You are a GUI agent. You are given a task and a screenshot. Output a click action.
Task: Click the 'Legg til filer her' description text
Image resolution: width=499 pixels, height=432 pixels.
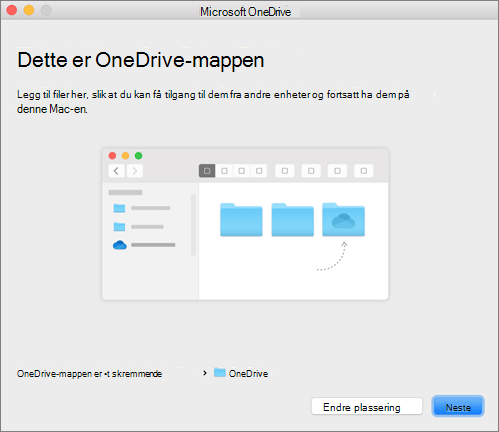tap(213, 102)
